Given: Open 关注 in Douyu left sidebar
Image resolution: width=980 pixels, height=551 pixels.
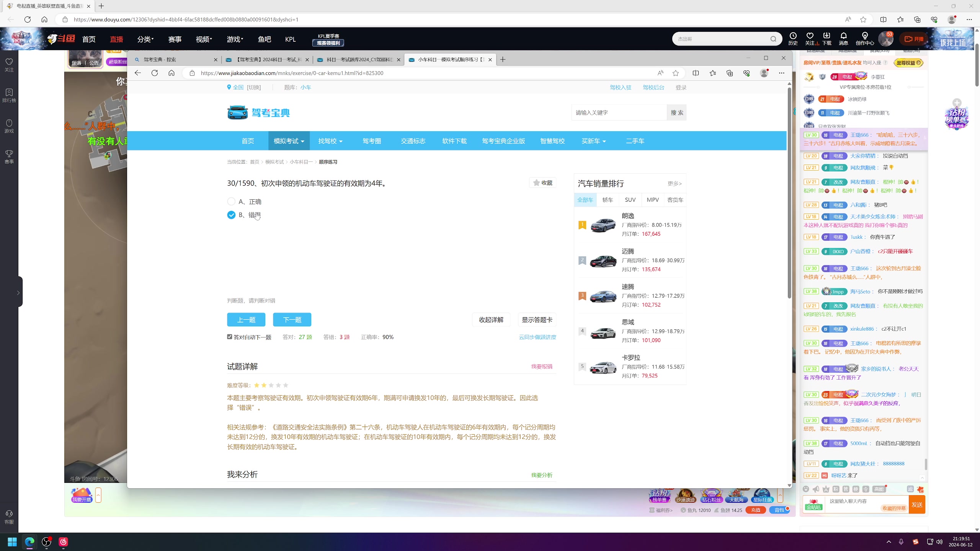Looking at the screenshot, I should pyautogui.click(x=9, y=65).
